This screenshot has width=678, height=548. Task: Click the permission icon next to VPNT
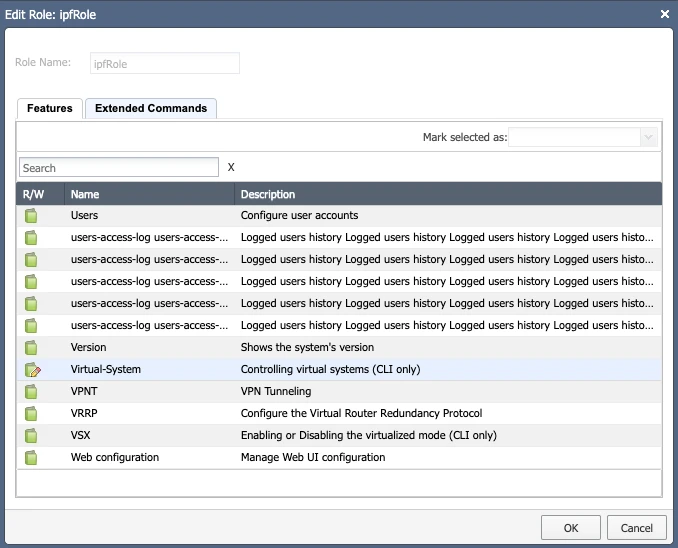coord(32,392)
